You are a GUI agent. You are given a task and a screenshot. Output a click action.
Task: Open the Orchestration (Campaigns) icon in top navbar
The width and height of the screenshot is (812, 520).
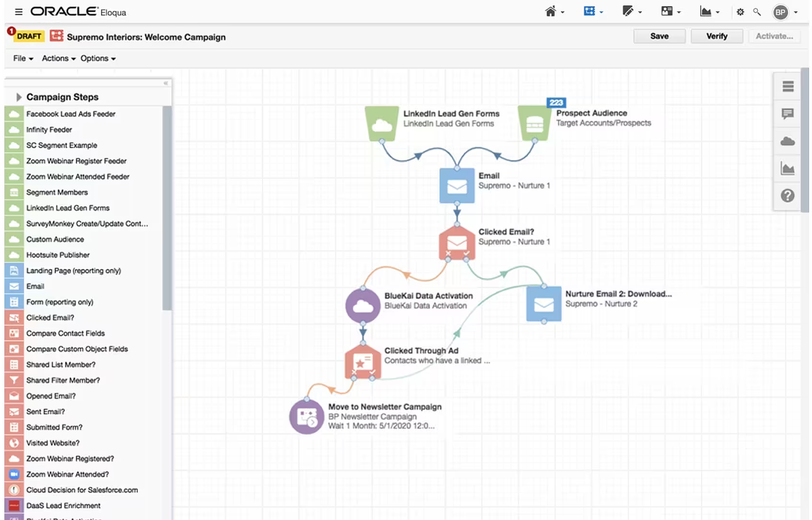[x=590, y=11]
